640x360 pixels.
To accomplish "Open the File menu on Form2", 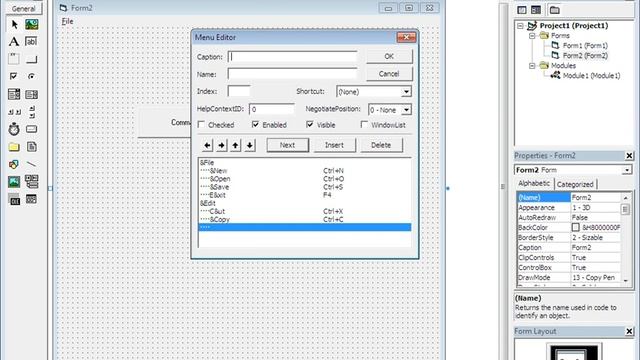I will (67, 21).
